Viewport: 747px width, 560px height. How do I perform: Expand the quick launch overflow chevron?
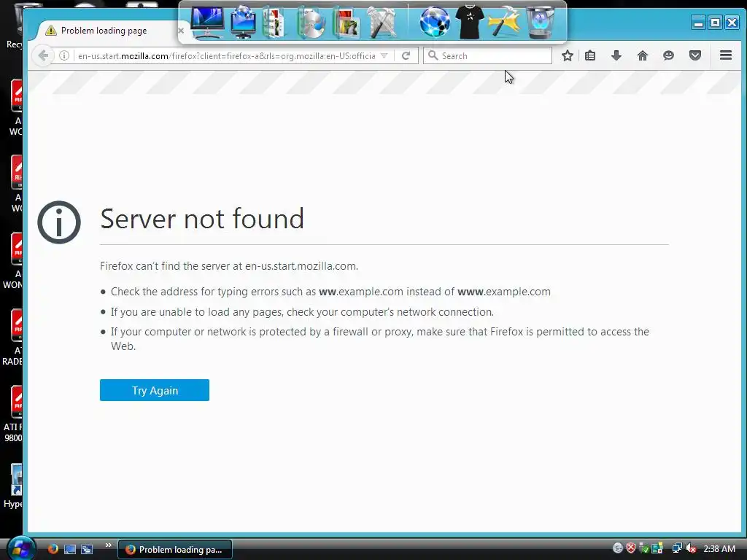click(x=108, y=545)
